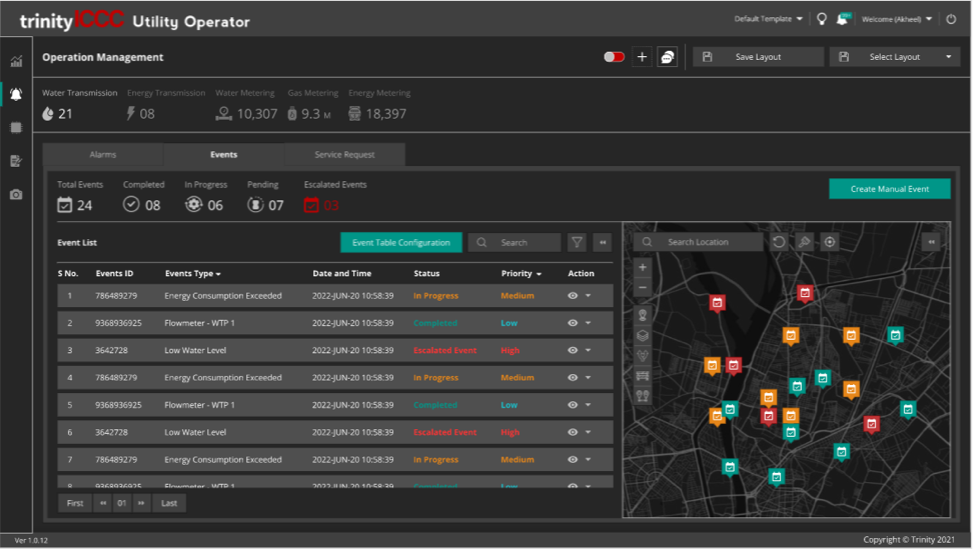Click the Search Location map field

click(x=698, y=242)
